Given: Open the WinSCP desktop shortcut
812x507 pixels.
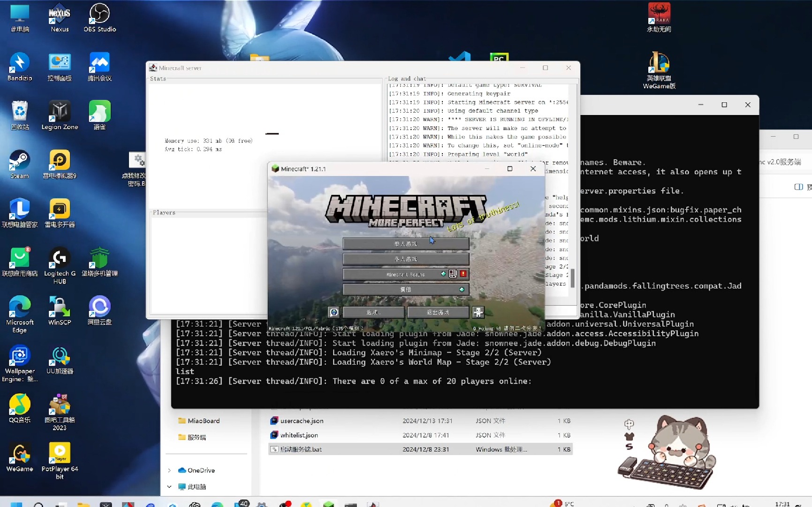Looking at the screenshot, I should [x=60, y=311].
